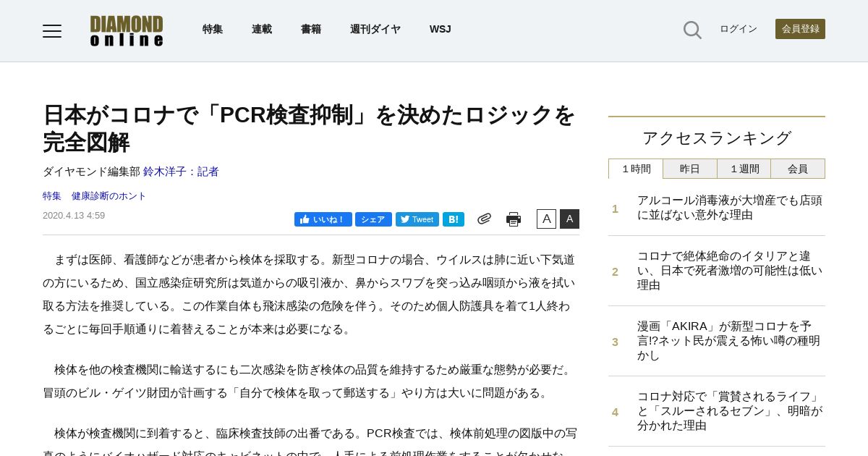
Task: Click the 特集 category link under the byline
Action: click(52, 196)
